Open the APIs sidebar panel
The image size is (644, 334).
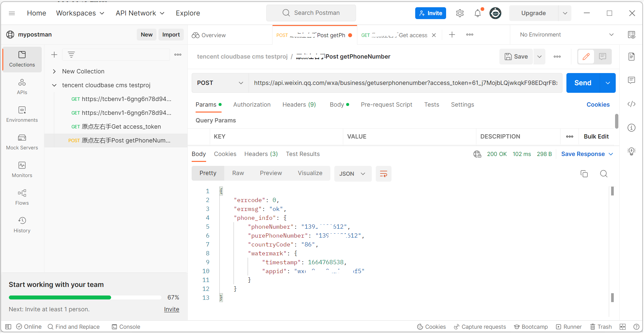tap(22, 87)
